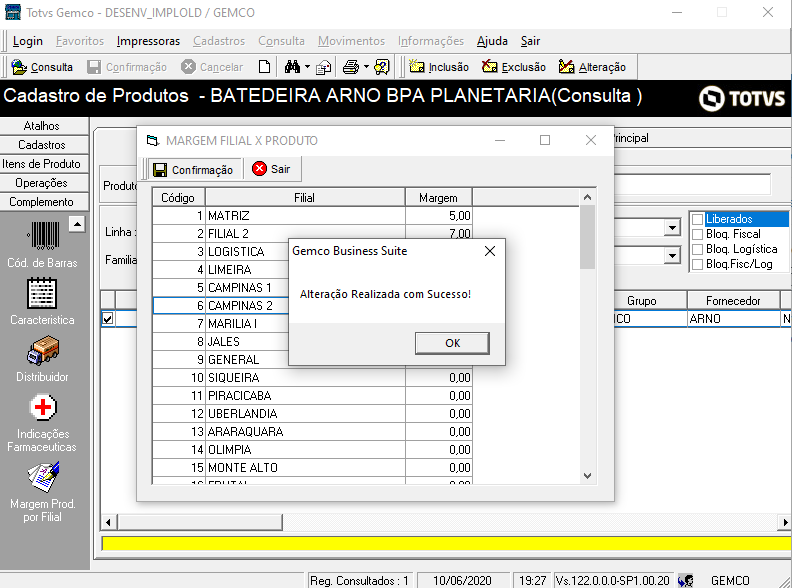Click the Código column header

coord(178,198)
